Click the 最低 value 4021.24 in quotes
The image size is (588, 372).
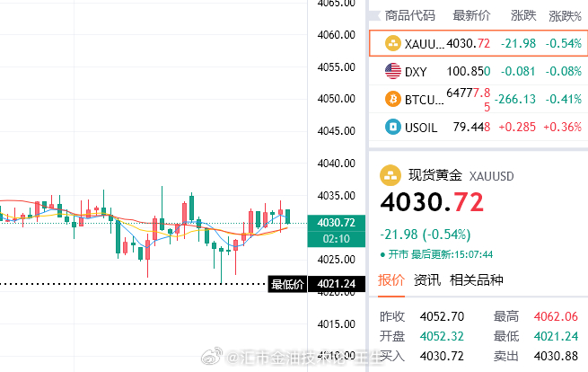(556, 336)
